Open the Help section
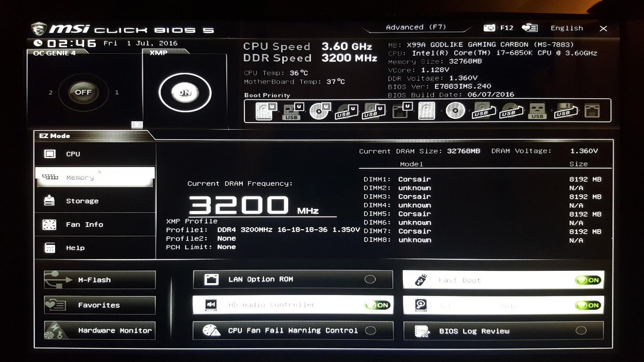 point(95,248)
